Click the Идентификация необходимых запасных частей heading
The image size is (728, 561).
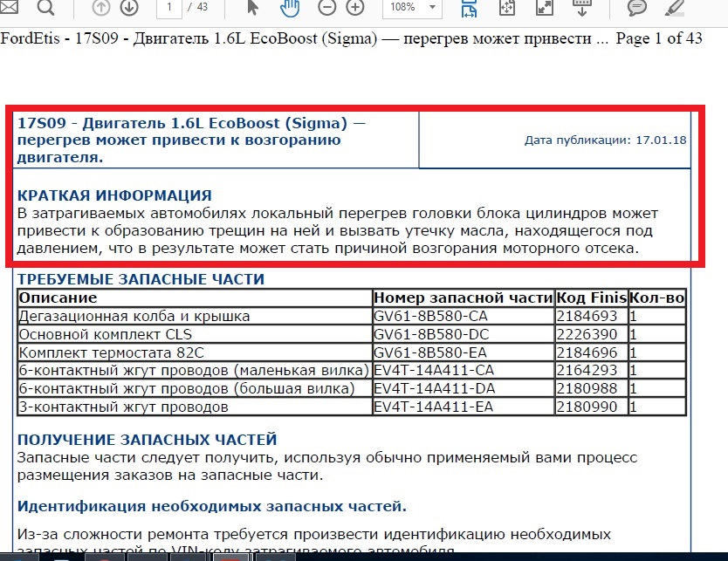[212, 506]
